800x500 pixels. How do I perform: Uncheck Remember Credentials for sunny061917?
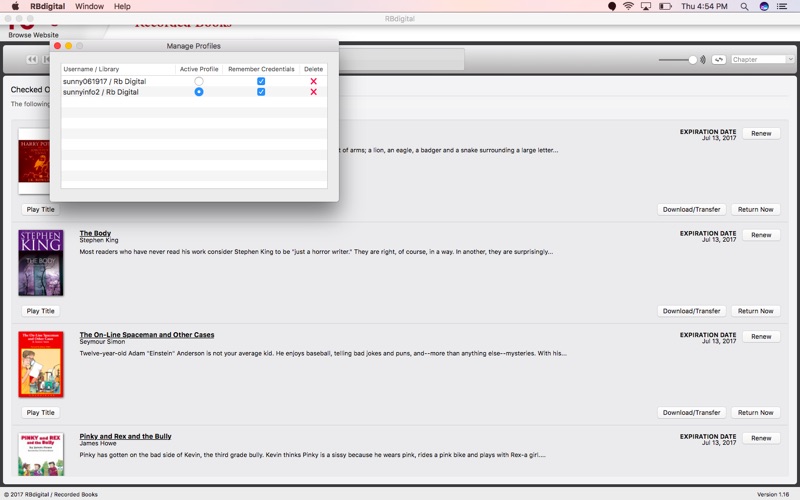click(261, 81)
